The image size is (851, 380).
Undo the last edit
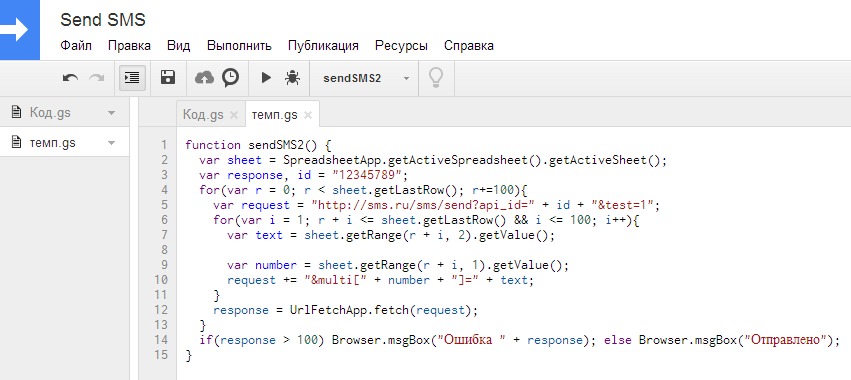(71, 78)
